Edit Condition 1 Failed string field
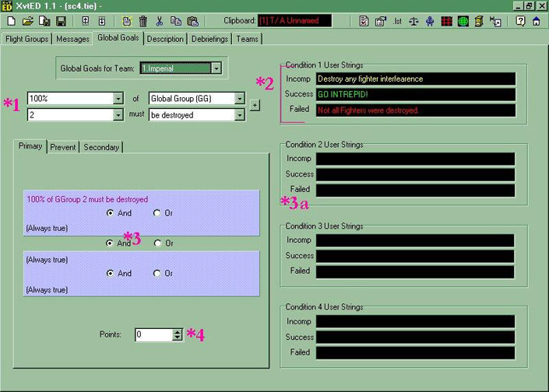549x392 pixels. [416, 110]
